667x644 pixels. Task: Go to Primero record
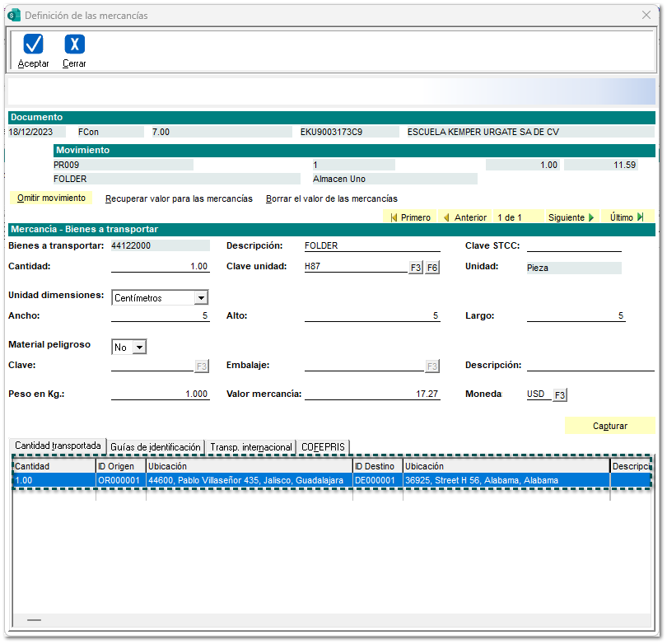click(x=410, y=217)
